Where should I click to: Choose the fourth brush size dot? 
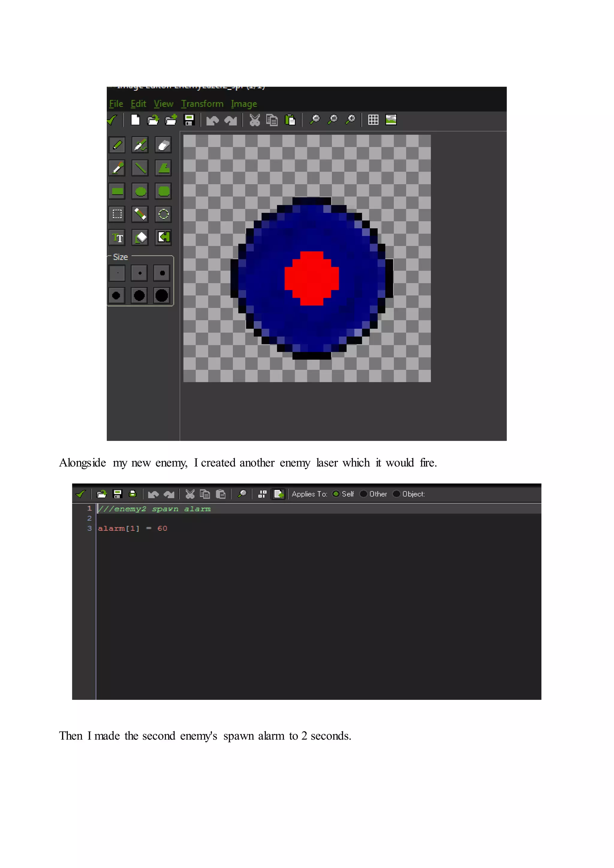coord(117,295)
